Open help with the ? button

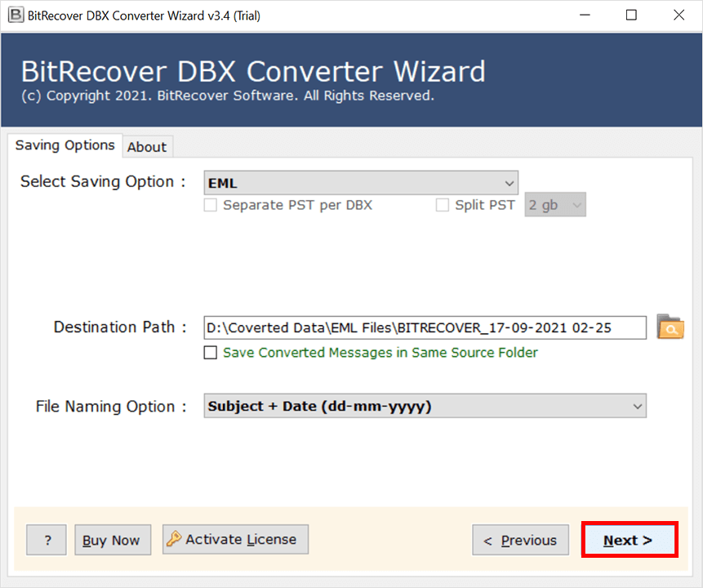click(47, 540)
